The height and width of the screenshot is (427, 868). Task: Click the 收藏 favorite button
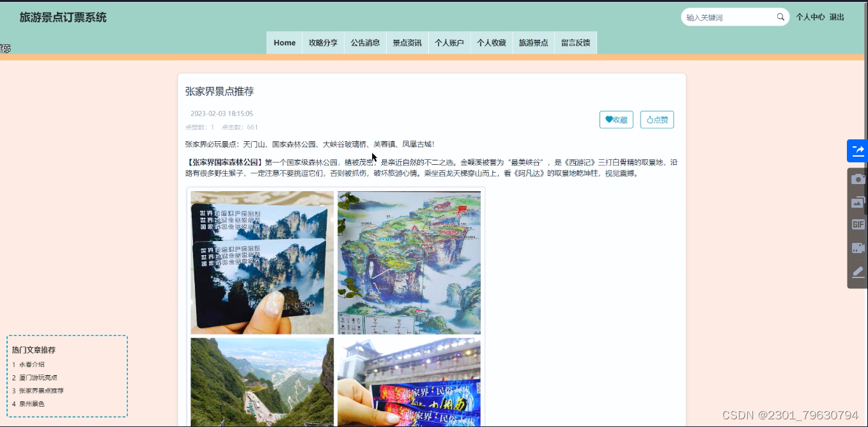[616, 120]
